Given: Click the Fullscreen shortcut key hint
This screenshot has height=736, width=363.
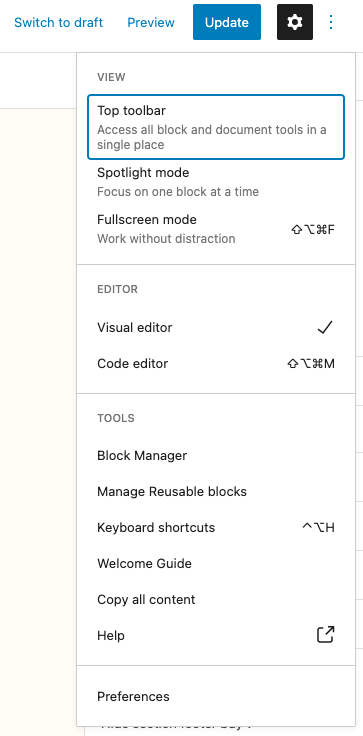Looking at the screenshot, I should click(x=313, y=230).
